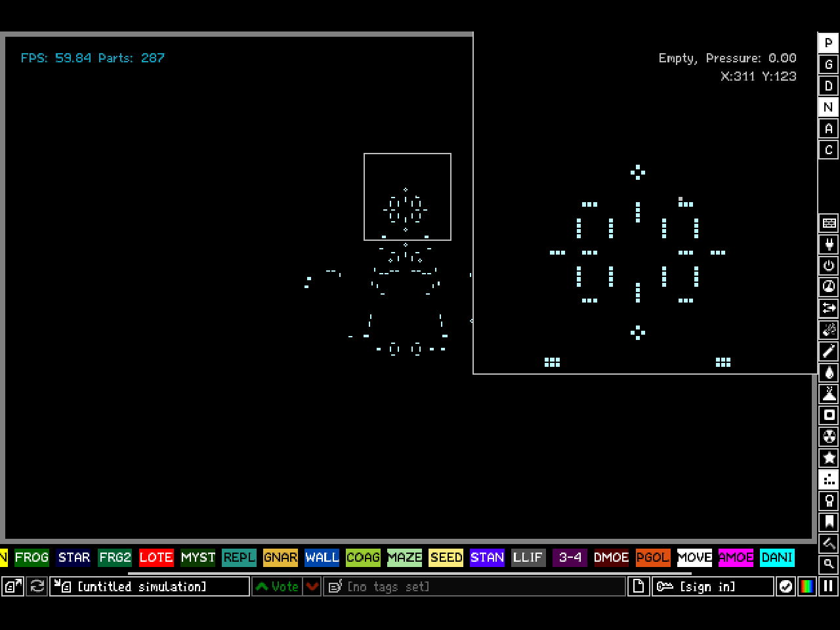Image resolution: width=840 pixels, height=630 pixels.
Task: Open the rainbow renderer options icon
Action: coord(807,586)
